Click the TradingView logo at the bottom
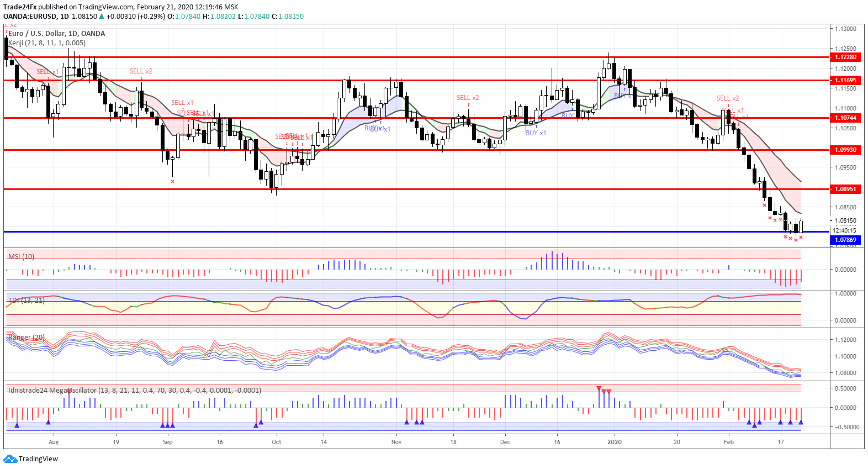868x469 pixels. [30, 459]
